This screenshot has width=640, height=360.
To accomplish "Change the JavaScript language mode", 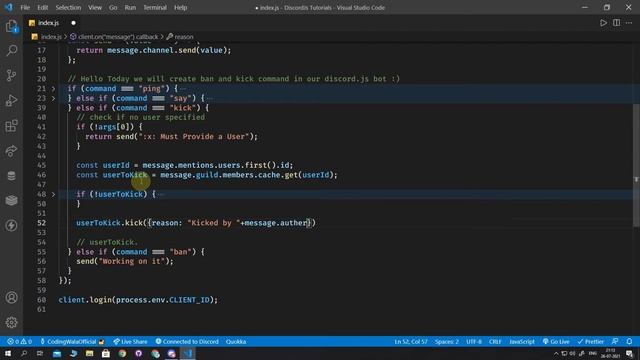I will pos(522,342).
